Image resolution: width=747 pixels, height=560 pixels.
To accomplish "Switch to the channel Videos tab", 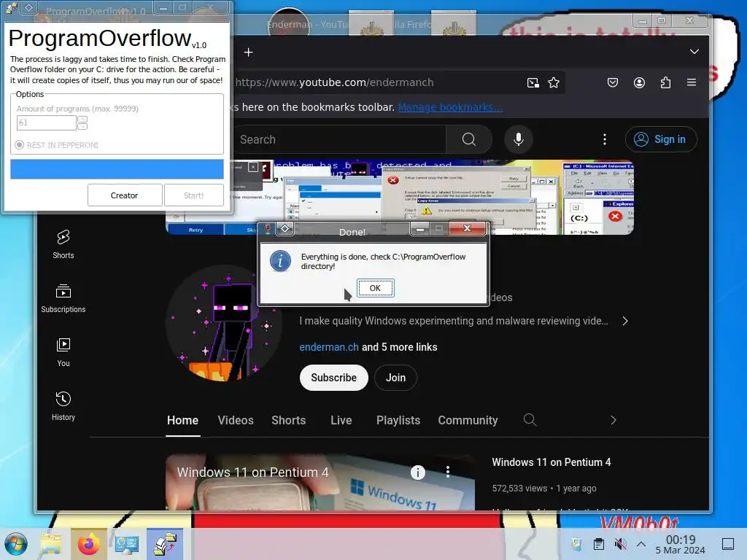I will (x=236, y=421).
